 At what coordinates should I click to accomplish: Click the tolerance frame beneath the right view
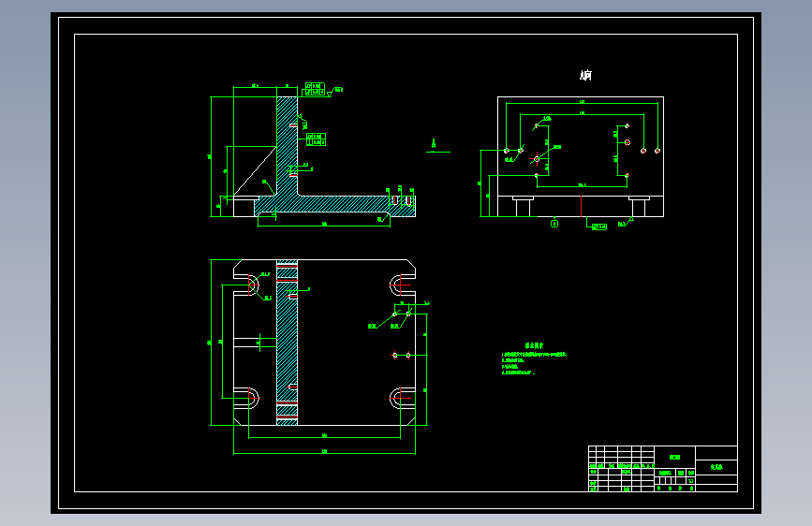click(599, 226)
